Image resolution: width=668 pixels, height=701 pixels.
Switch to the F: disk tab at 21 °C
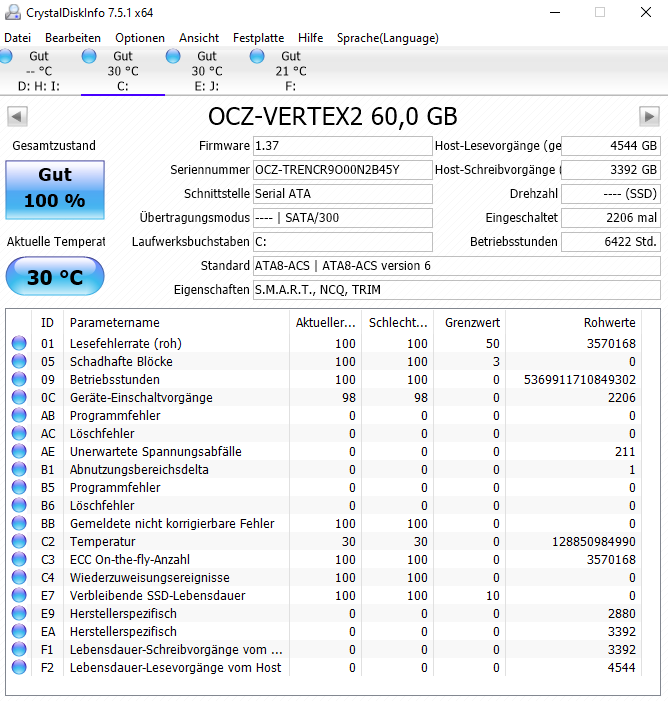[x=291, y=71]
